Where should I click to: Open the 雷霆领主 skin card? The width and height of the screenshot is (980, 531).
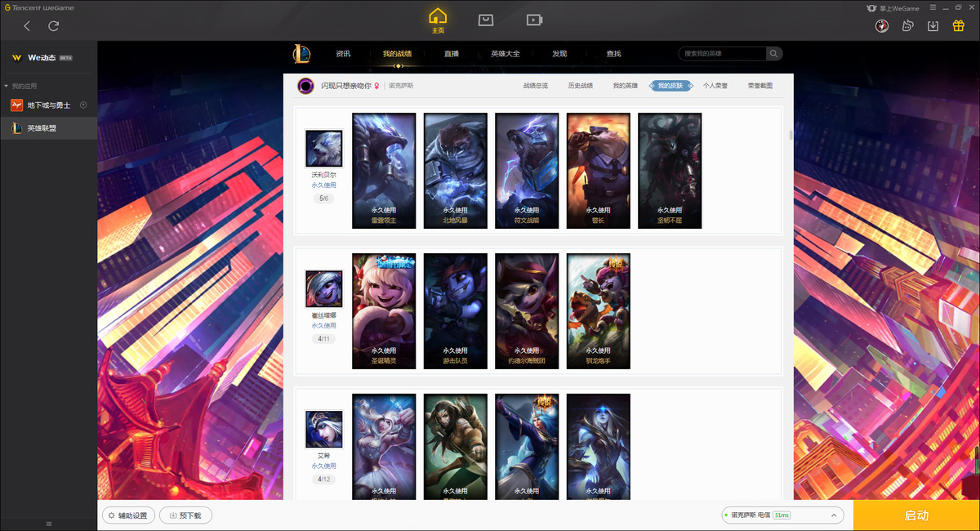click(384, 171)
